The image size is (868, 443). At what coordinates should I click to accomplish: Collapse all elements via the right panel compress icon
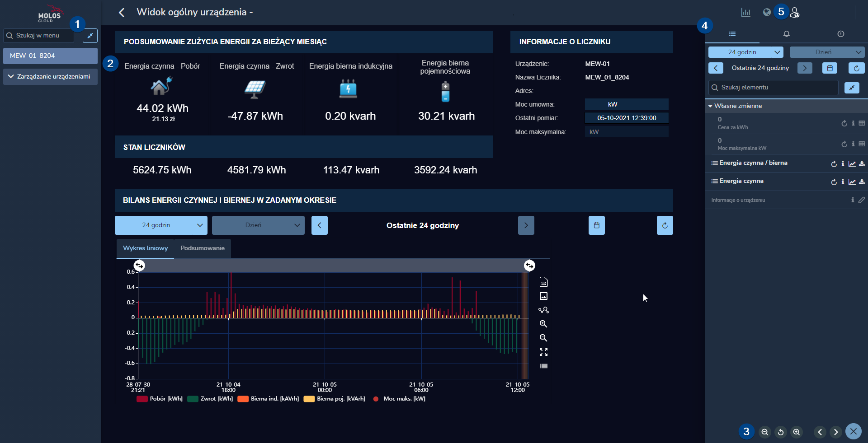click(x=852, y=88)
